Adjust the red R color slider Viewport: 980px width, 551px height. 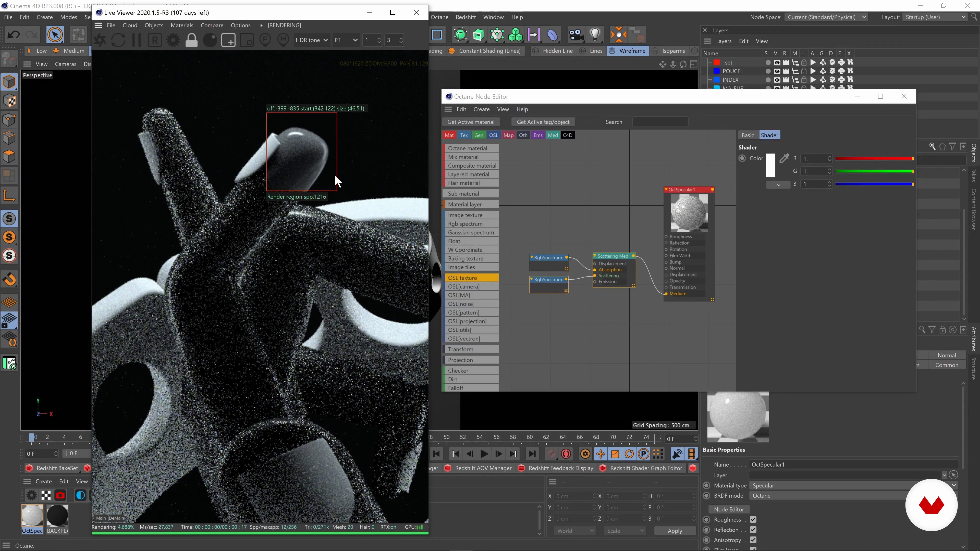(874, 159)
